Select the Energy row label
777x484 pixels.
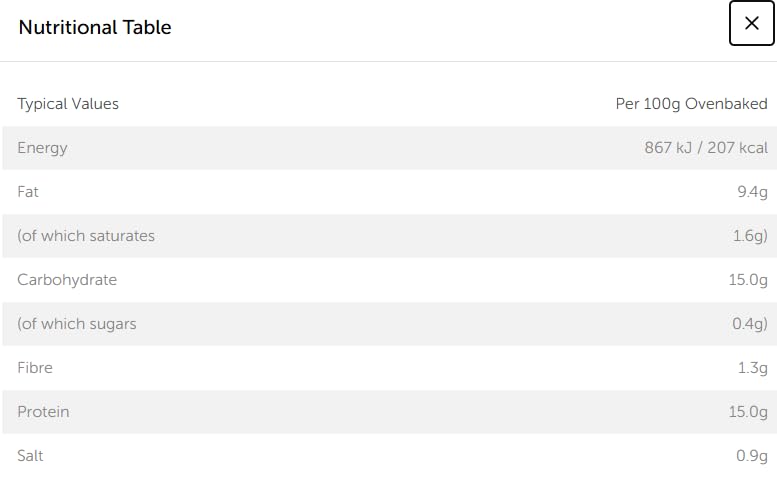pyautogui.click(x=42, y=148)
